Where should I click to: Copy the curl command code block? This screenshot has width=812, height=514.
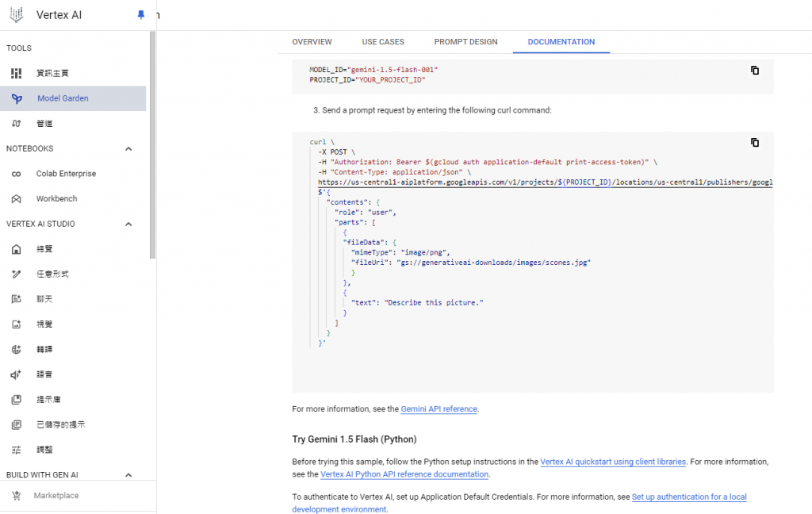(x=755, y=143)
